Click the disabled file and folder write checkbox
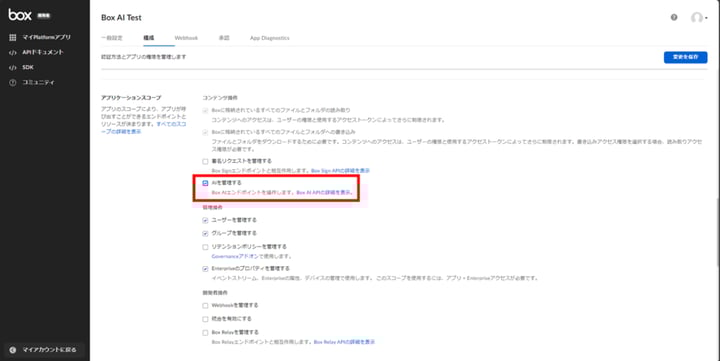Screen dimensions: 720x361 (205, 132)
